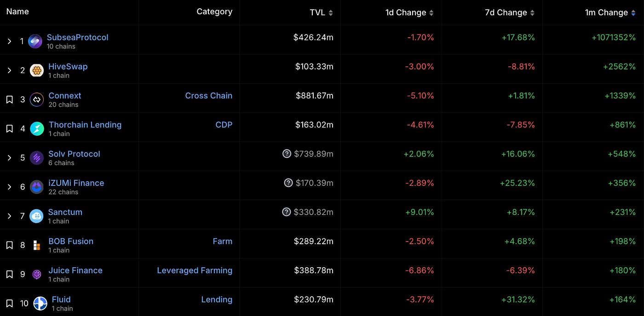Click the Sanctum logo icon

36,216
